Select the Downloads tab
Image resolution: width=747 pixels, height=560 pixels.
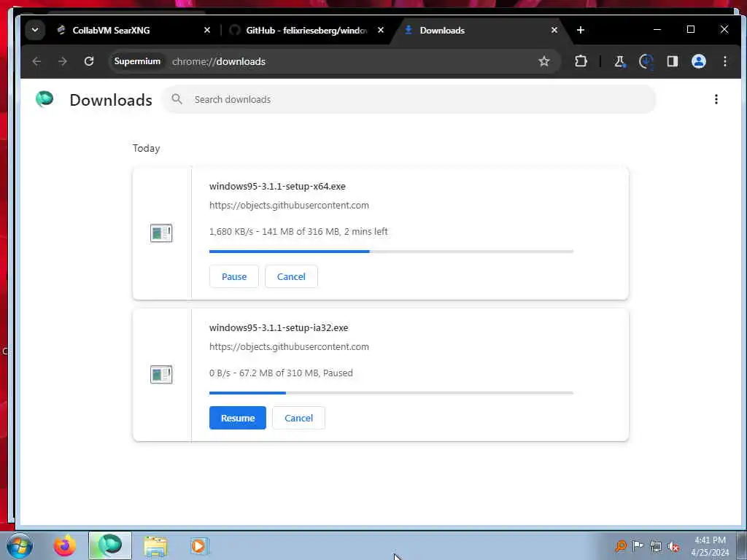click(x=481, y=30)
